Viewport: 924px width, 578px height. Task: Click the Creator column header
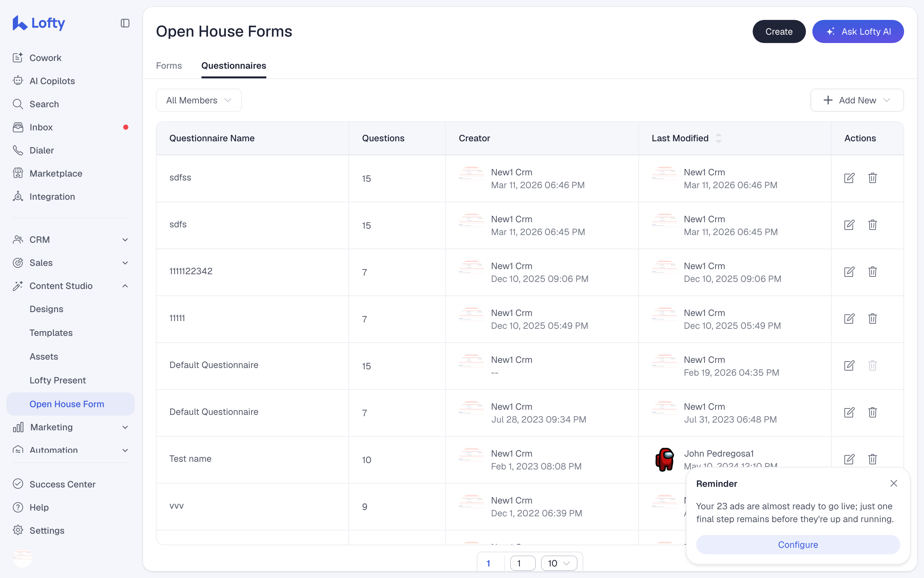coord(474,138)
